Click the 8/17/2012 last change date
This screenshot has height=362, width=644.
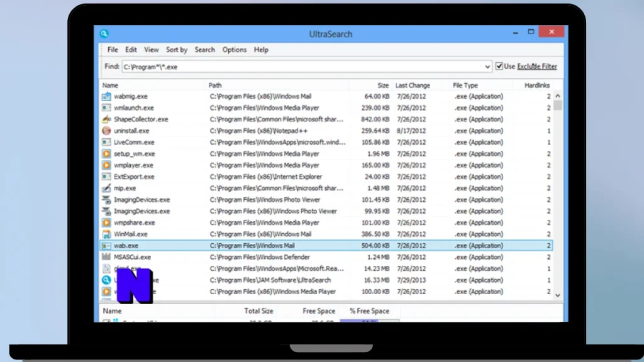(x=411, y=131)
